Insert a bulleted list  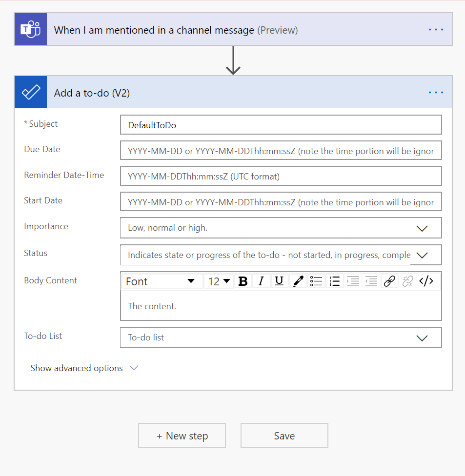(x=316, y=281)
